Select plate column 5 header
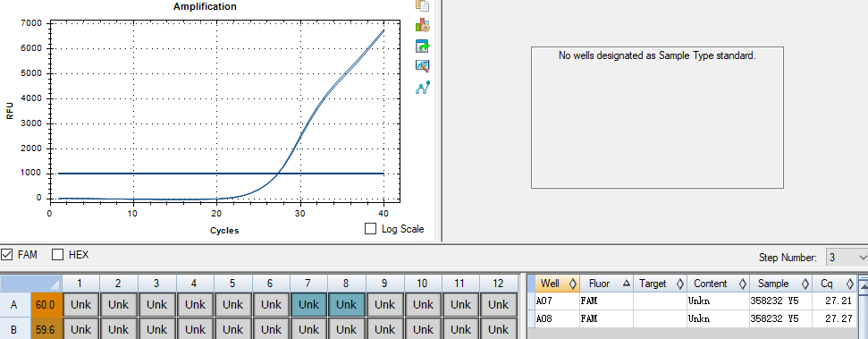The image size is (868, 339). coord(232,284)
